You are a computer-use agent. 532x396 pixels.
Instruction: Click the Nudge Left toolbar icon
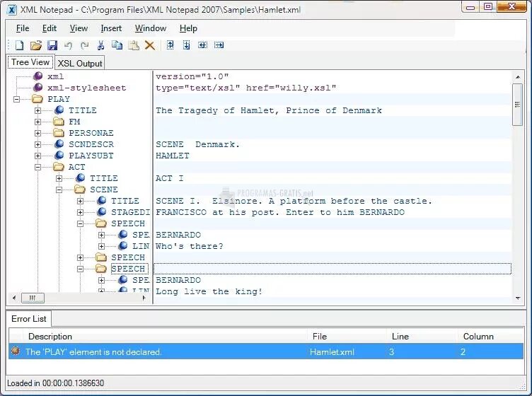202,45
